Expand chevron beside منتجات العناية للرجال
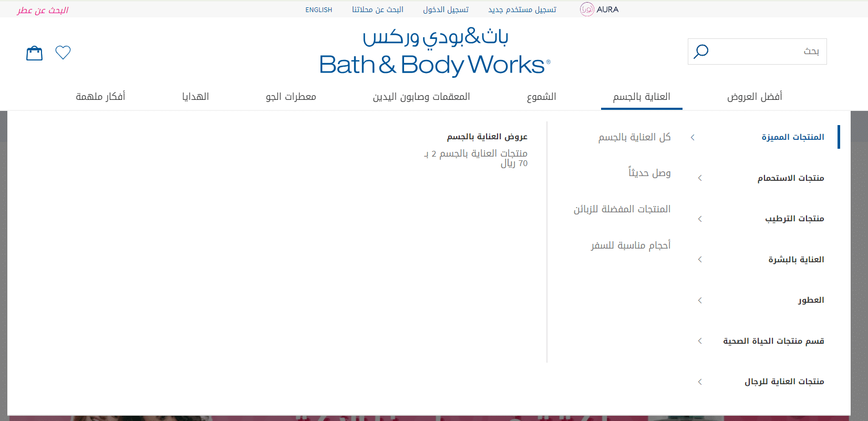The height and width of the screenshot is (421, 868). pyautogui.click(x=700, y=382)
